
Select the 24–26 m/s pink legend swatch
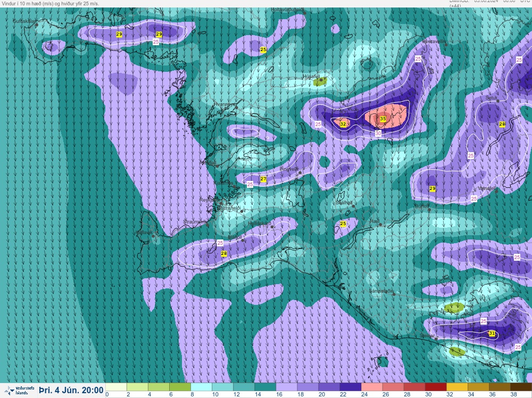point(371,387)
